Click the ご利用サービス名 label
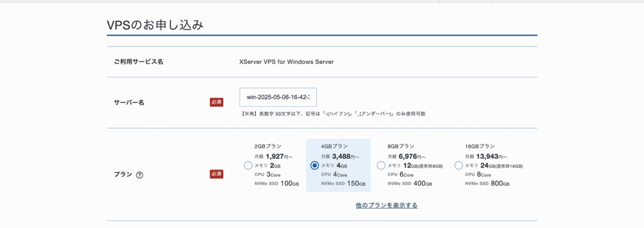Screen dimensions: 644x228 pos(138,62)
